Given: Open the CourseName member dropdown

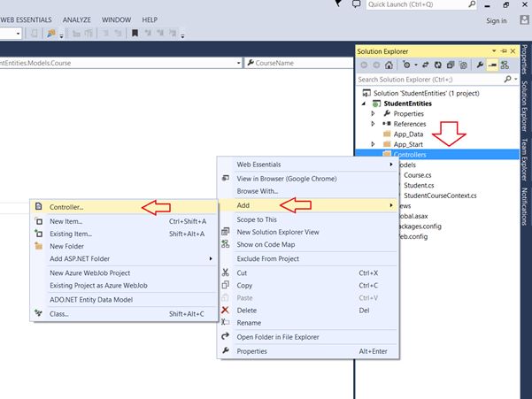Looking at the screenshot, I should [299, 63].
